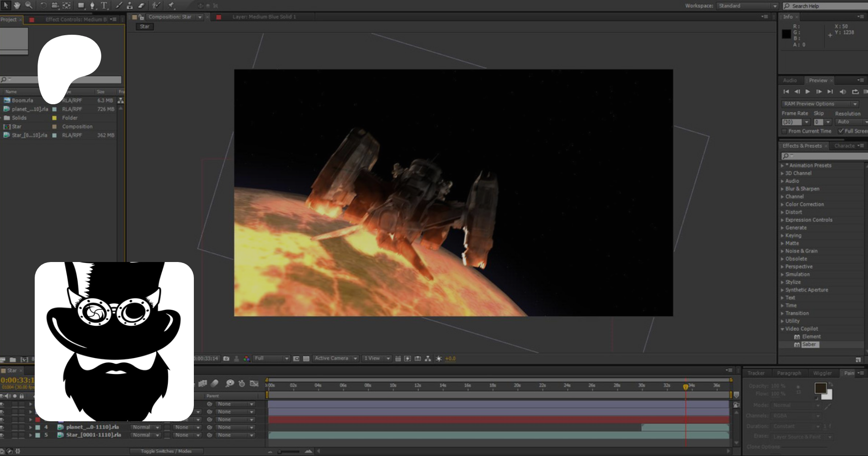
Task: Select the Hand tool in toolbar
Action: (x=17, y=5)
